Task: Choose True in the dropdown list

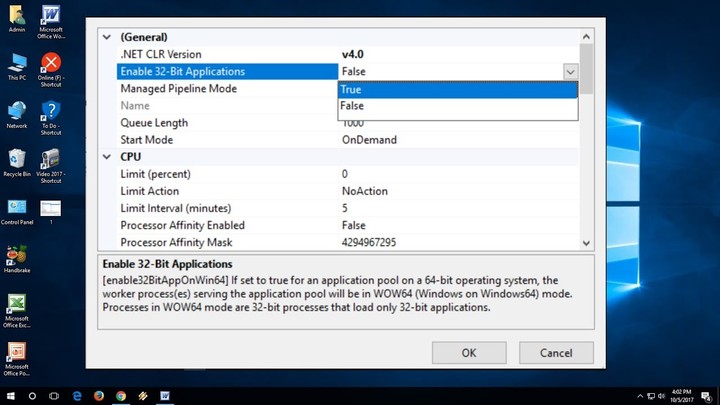Action: point(457,89)
